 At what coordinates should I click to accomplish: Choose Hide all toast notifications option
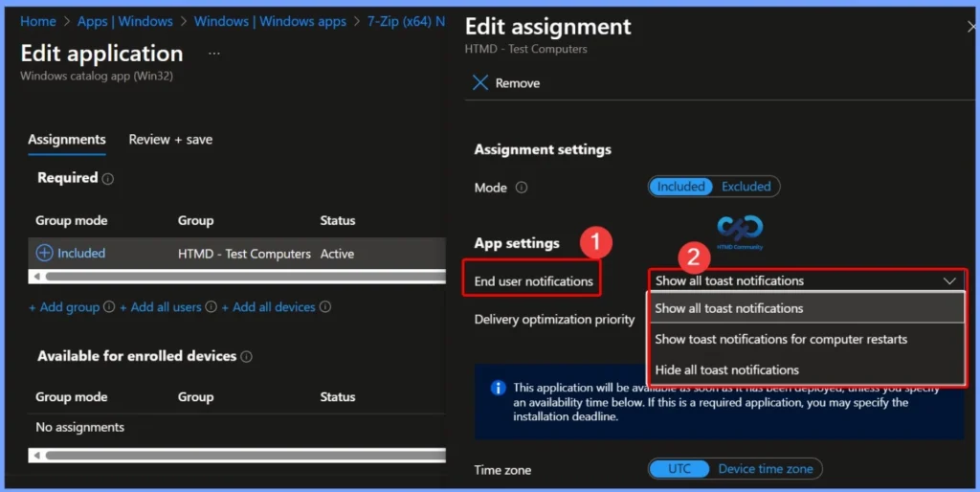coord(807,369)
